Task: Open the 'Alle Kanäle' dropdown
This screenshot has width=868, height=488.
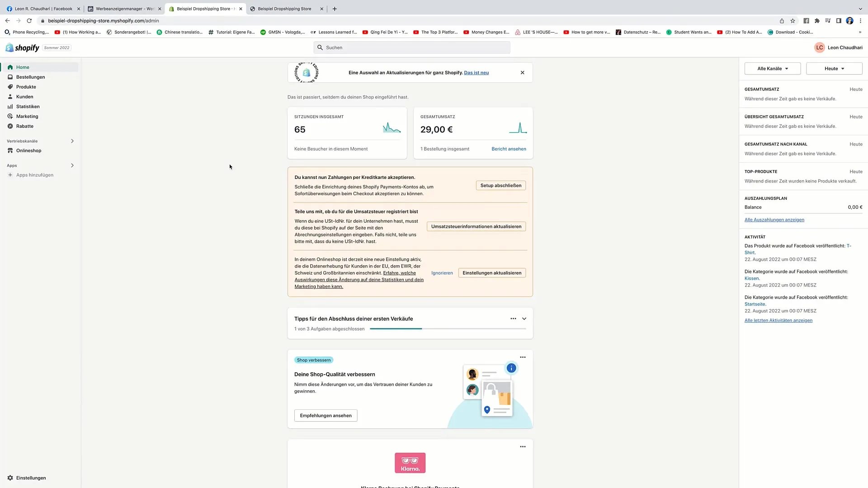Action: 773,69
